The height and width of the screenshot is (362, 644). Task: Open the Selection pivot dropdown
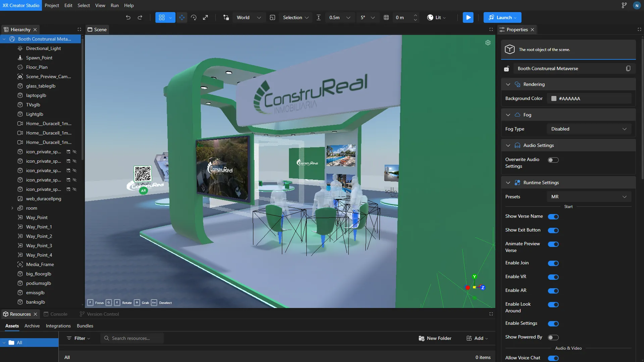[296, 17]
